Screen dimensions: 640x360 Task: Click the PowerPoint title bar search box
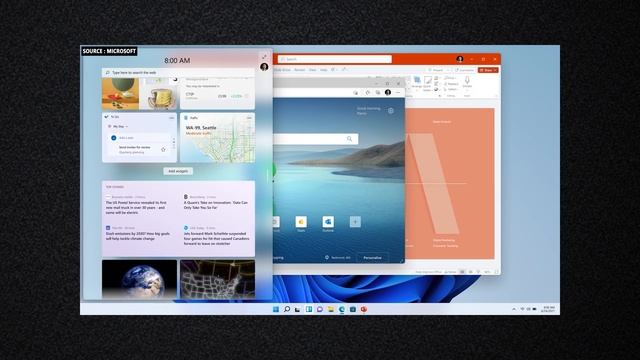(335, 59)
